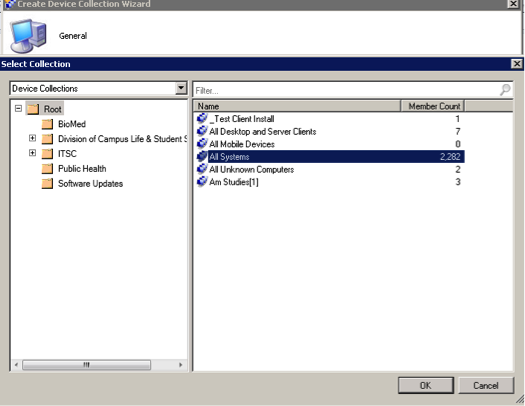Expand the ITSC folder node

pyautogui.click(x=32, y=153)
